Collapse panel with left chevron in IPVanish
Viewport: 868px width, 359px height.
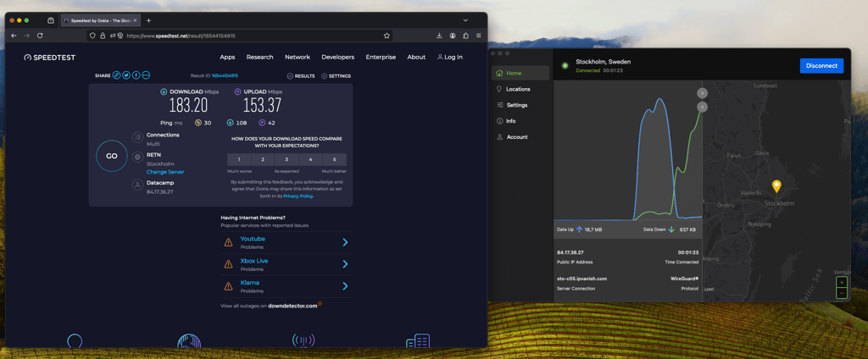click(702, 107)
